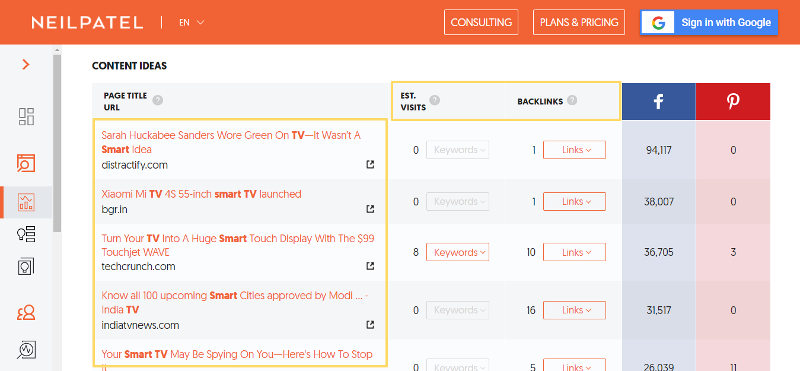Open the techcrunch.com external link icon

pyautogui.click(x=370, y=266)
